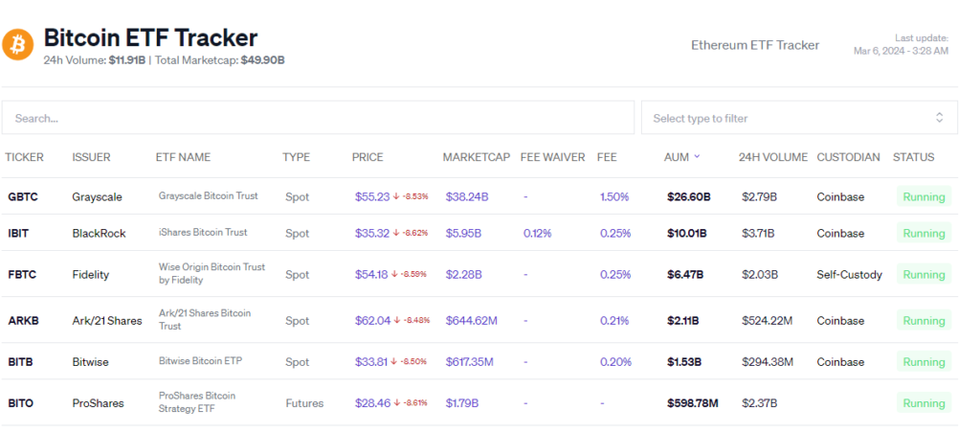This screenshot has height=433, width=980.
Task: Click the 24H VOLUME column header
Action: (772, 157)
